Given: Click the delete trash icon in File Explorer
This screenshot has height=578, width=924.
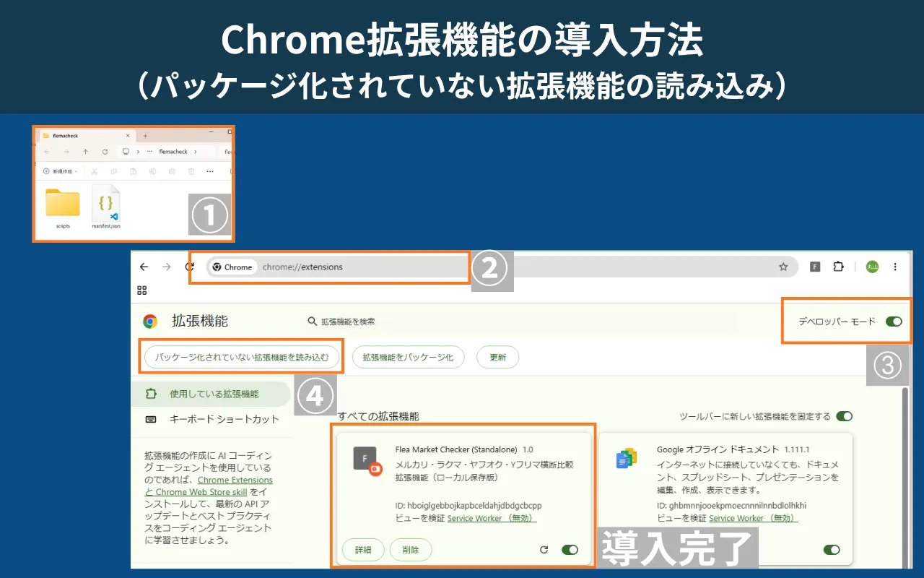Looking at the screenshot, I should [x=191, y=171].
